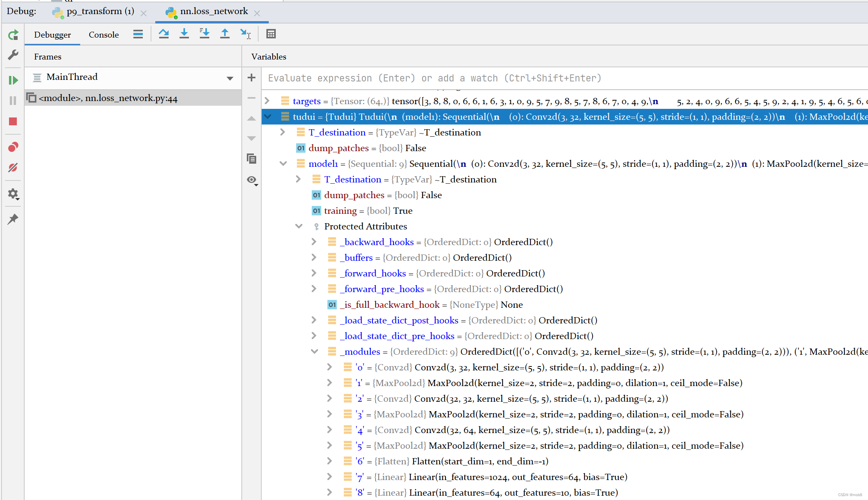
Task: Click Run to Cursor icon
Action: point(245,34)
